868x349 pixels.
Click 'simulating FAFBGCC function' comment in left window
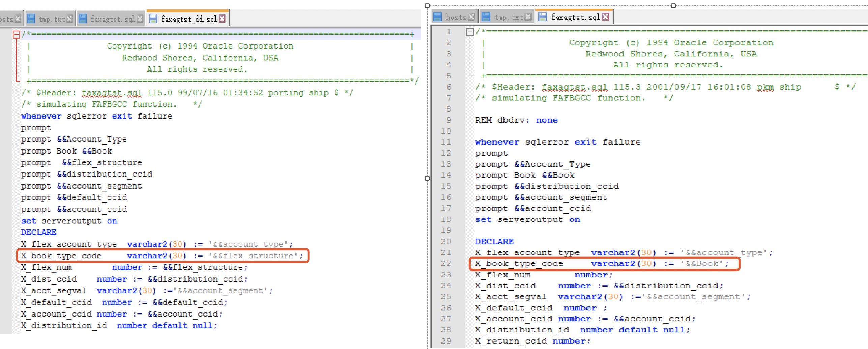point(112,104)
